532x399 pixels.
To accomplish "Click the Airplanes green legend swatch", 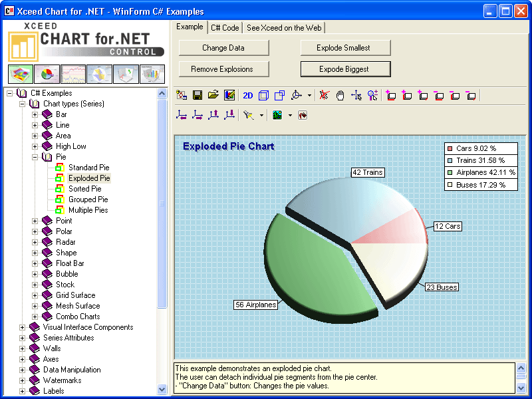I will (x=450, y=173).
